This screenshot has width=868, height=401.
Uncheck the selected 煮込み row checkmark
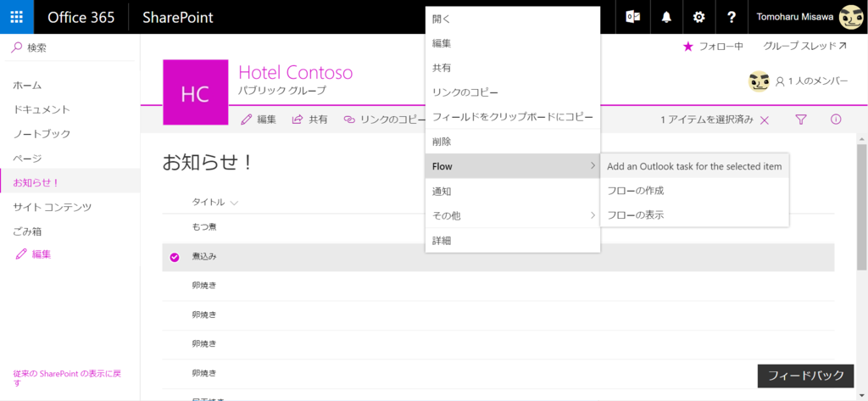pos(175,257)
